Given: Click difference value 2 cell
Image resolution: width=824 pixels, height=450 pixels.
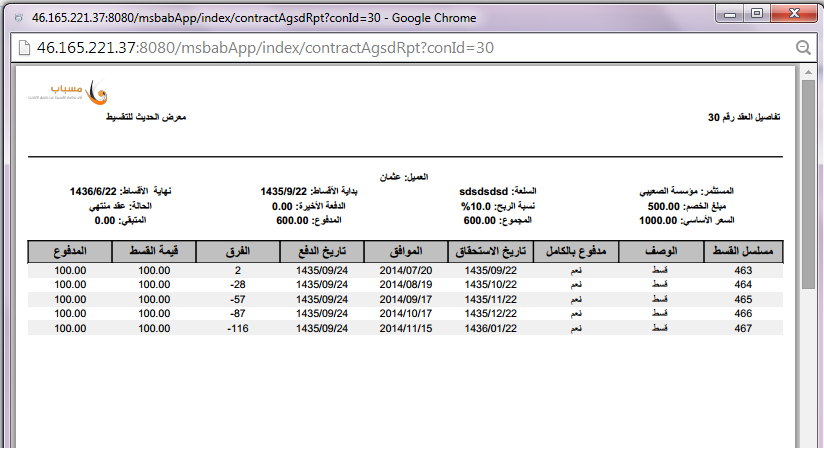Looking at the screenshot, I should point(238,270).
